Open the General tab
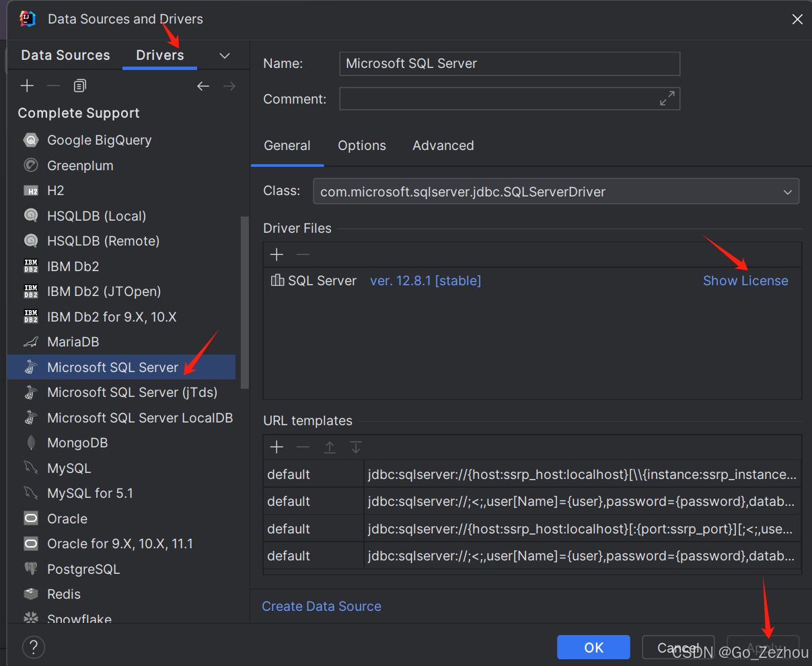The width and height of the screenshot is (812, 666). 287,146
